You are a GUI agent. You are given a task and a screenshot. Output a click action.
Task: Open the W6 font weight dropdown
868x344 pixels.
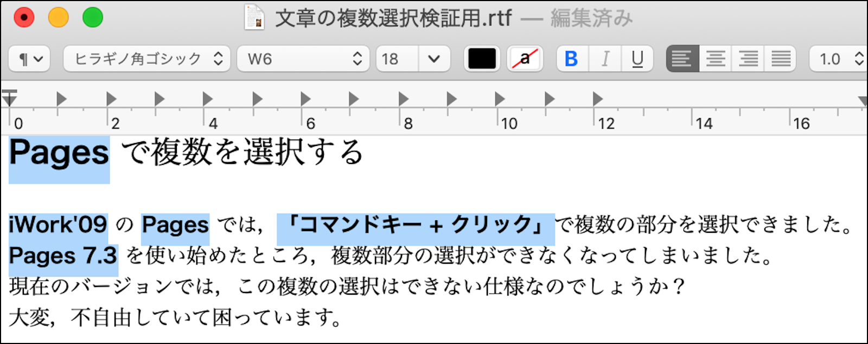(303, 59)
